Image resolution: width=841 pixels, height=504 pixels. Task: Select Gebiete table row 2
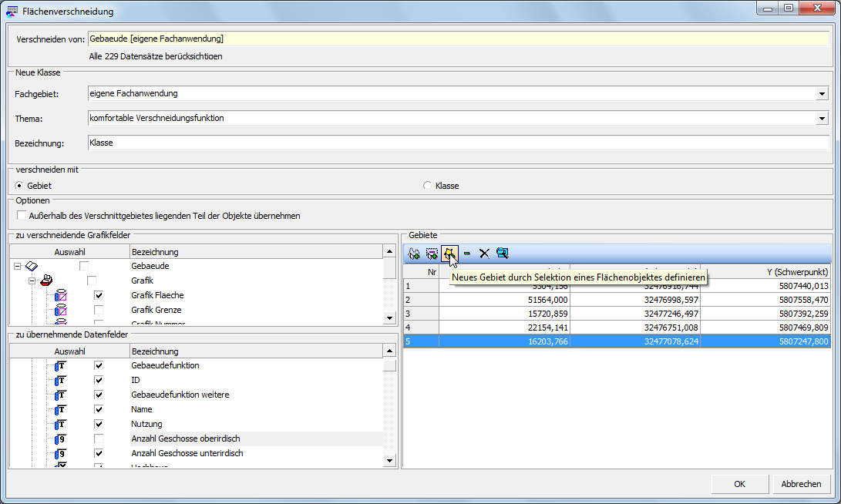click(x=617, y=300)
